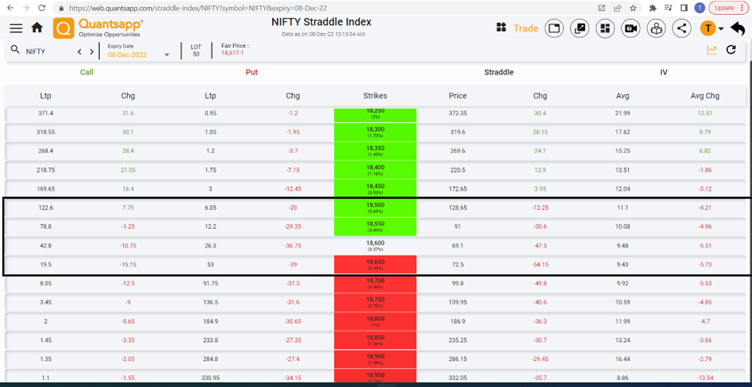Open the browser extensions puzzle icon
Viewport: 752px width, 387px height.
click(x=652, y=8)
